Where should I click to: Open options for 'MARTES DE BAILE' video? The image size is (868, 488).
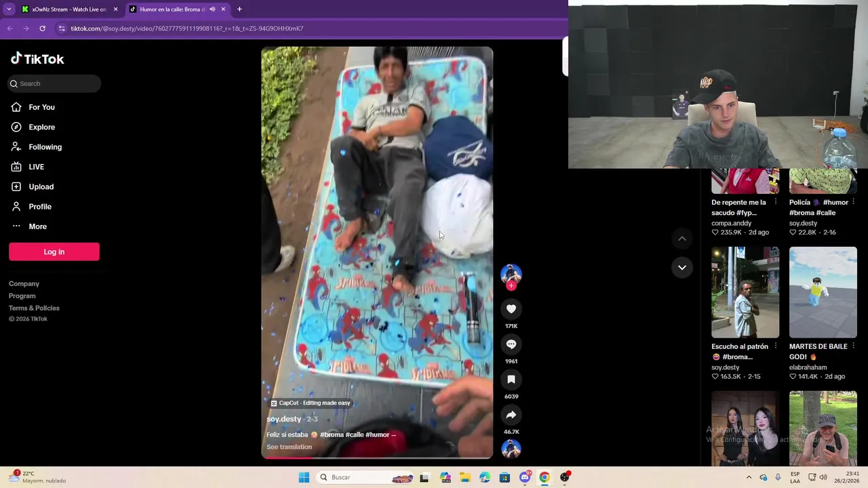853,346
